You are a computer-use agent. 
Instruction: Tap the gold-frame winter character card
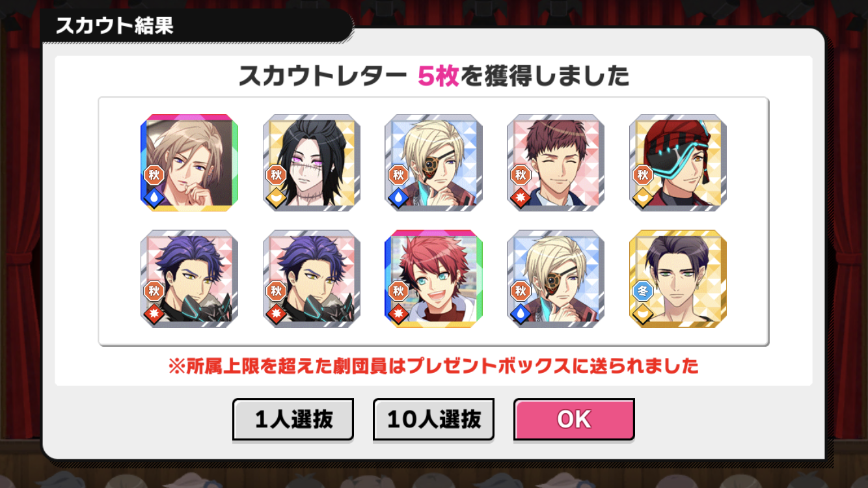coord(678,278)
